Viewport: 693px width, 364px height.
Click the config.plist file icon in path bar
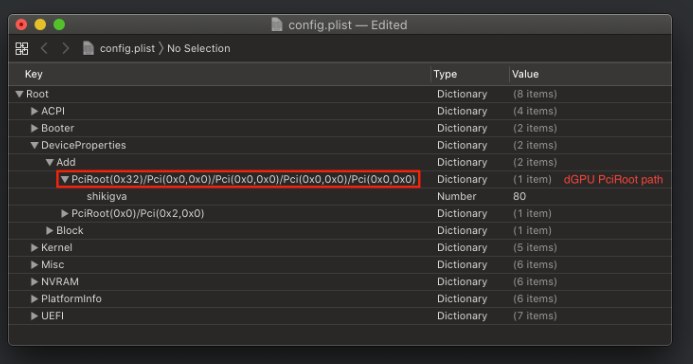(x=88, y=48)
